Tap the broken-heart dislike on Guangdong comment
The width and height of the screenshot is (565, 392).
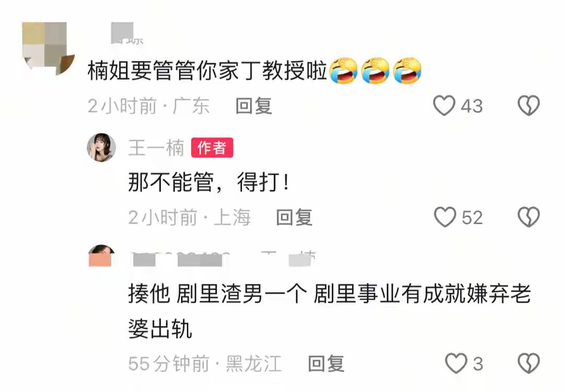tap(528, 106)
